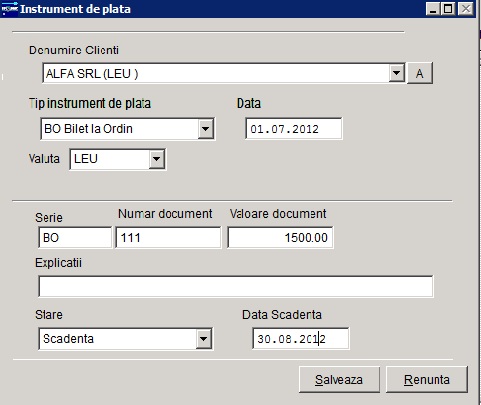Viewport: 481px width, 405px height.
Task: Open the Valuta LEU dropdown arrow
Action: (x=157, y=159)
